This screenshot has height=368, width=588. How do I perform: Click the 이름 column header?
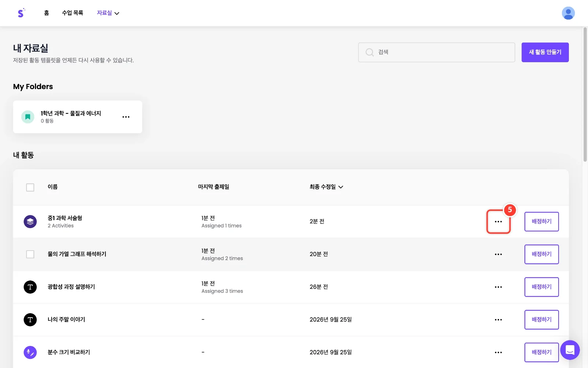coord(53,187)
